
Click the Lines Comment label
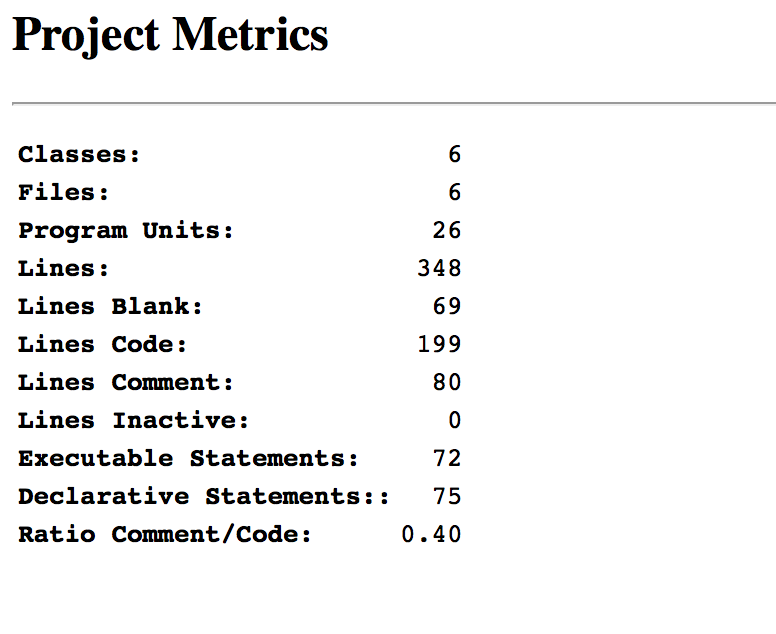[x=126, y=383]
